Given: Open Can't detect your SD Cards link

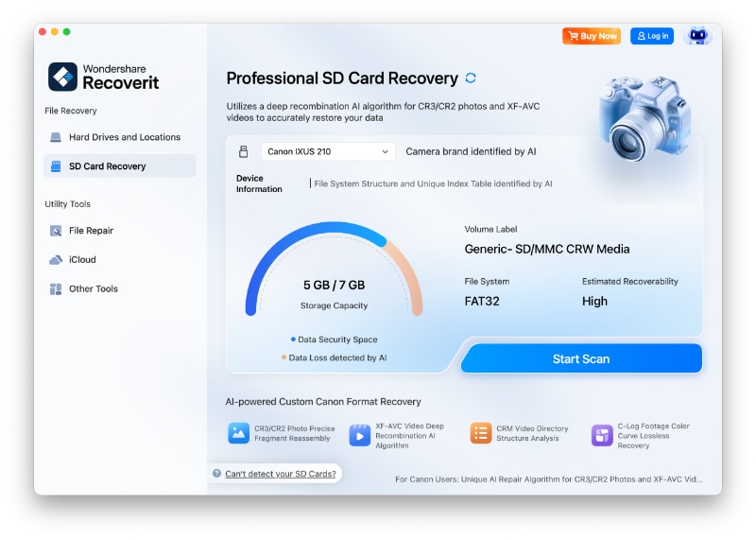Looking at the screenshot, I should pos(281,474).
